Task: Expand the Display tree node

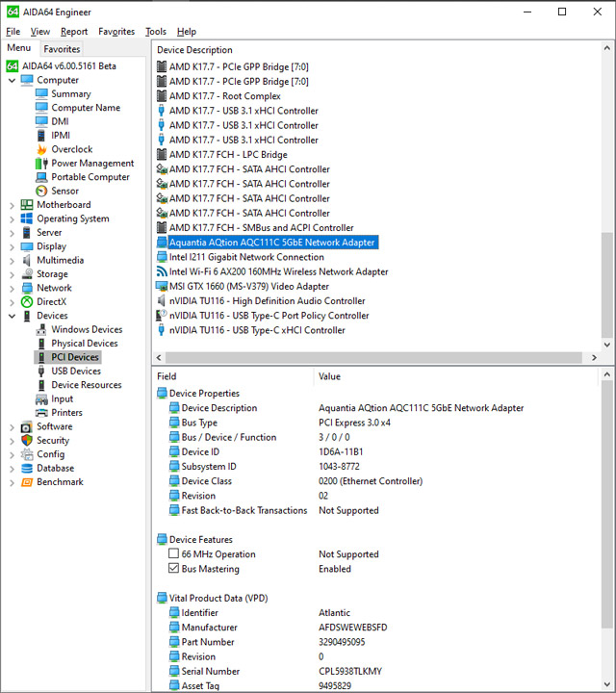Action: (x=12, y=246)
